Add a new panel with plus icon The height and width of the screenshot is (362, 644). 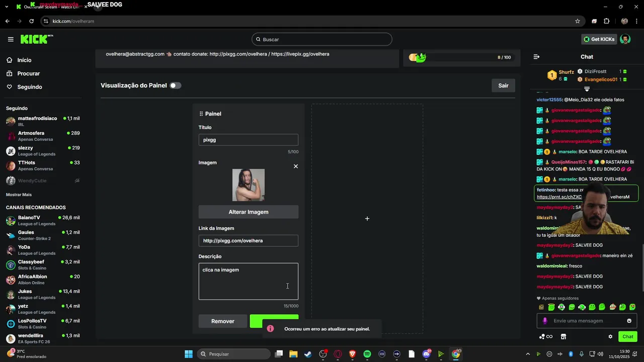click(x=367, y=219)
